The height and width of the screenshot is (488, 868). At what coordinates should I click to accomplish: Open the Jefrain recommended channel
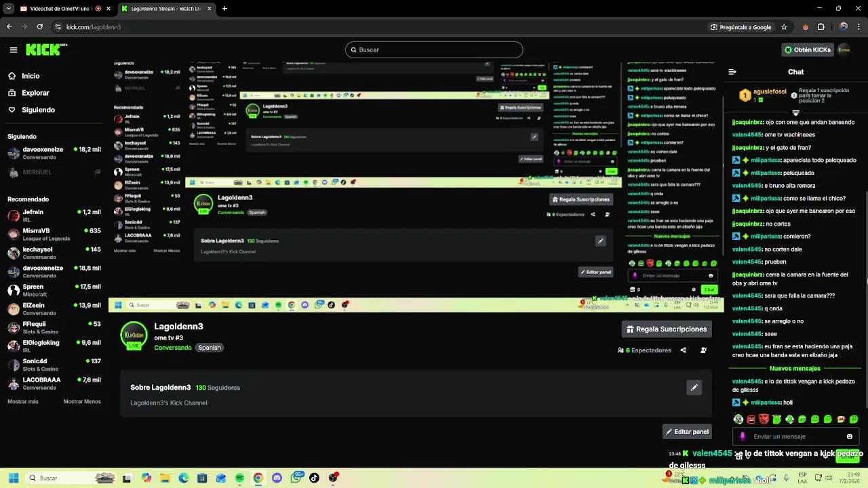(54, 216)
